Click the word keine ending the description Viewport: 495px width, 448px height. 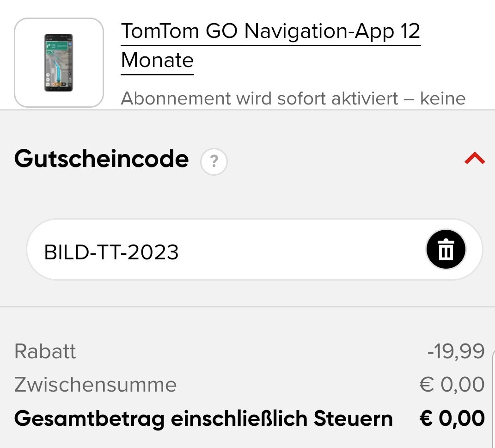[443, 98]
